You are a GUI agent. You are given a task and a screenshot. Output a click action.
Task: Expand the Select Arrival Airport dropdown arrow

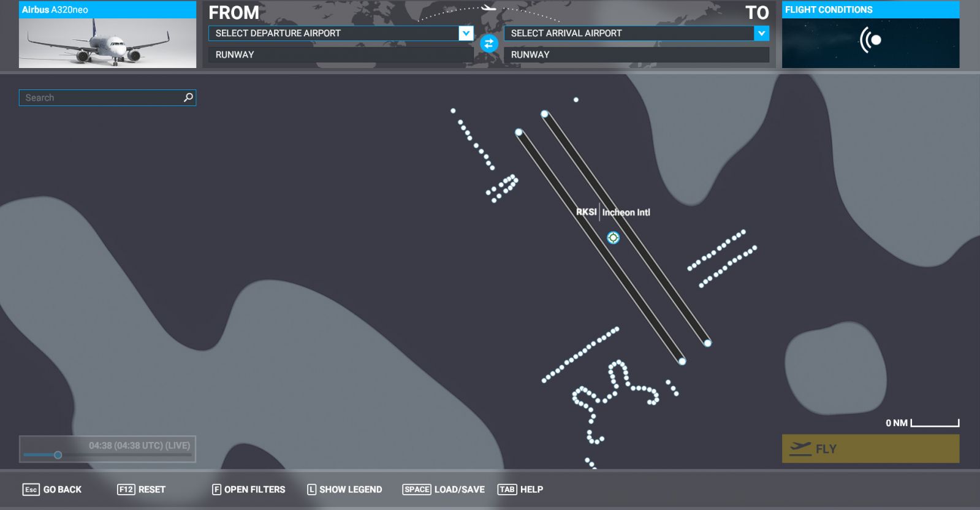tap(761, 33)
